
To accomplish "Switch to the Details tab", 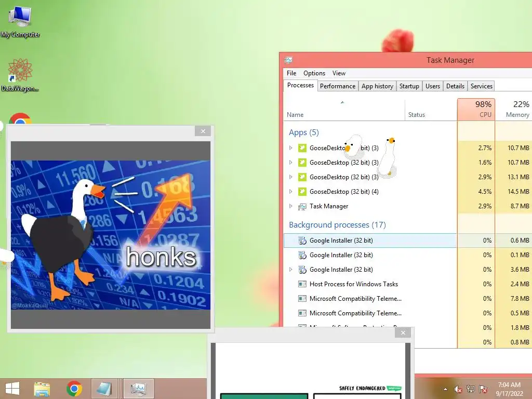I will [x=455, y=86].
